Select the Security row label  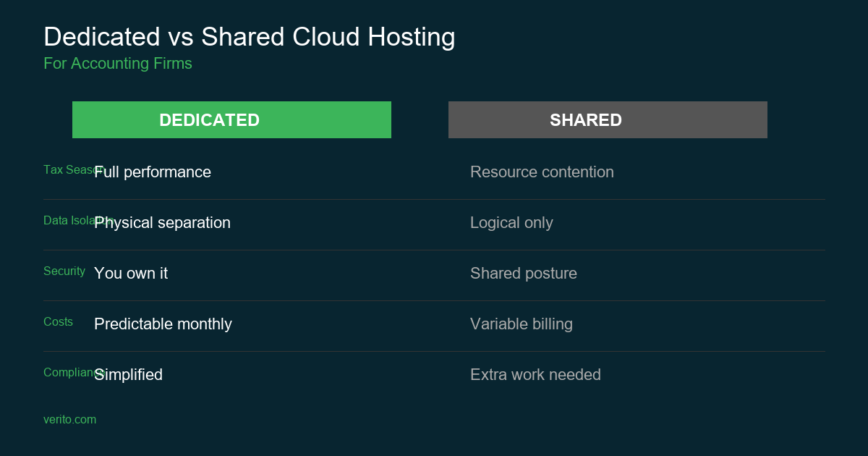(x=64, y=271)
